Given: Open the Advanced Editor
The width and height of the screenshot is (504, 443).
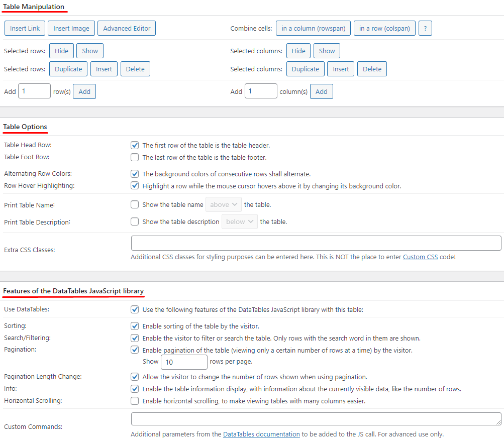Looking at the screenshot, I should [x=127, y=28].
